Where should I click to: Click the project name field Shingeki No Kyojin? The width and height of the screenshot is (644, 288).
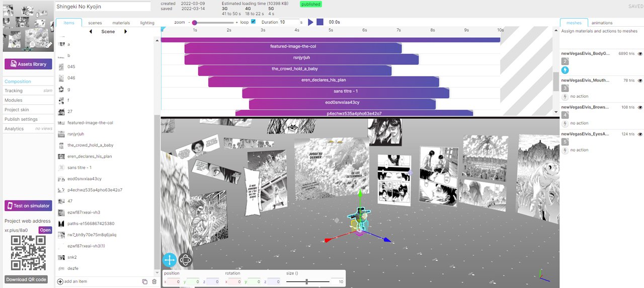[x=103, y=7]
